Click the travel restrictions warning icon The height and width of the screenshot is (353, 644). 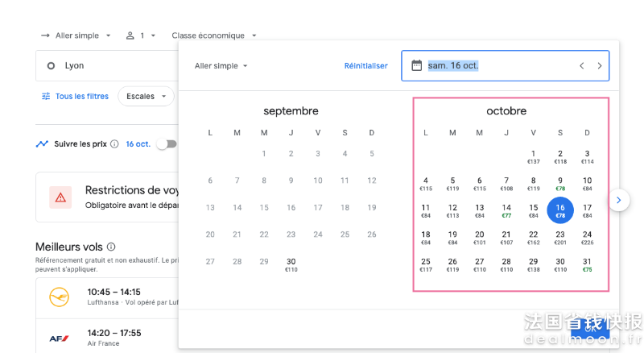click(x=60, y=197)
